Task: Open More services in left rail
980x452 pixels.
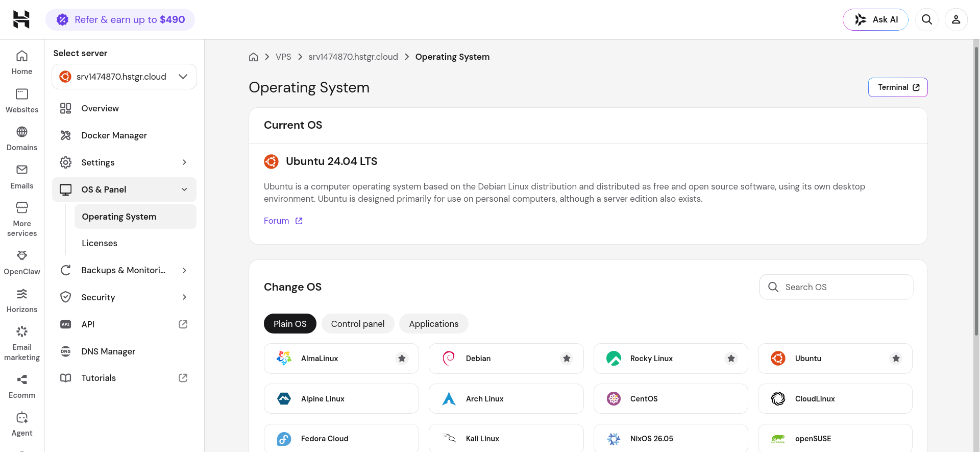Action: (x=22, y=220)
